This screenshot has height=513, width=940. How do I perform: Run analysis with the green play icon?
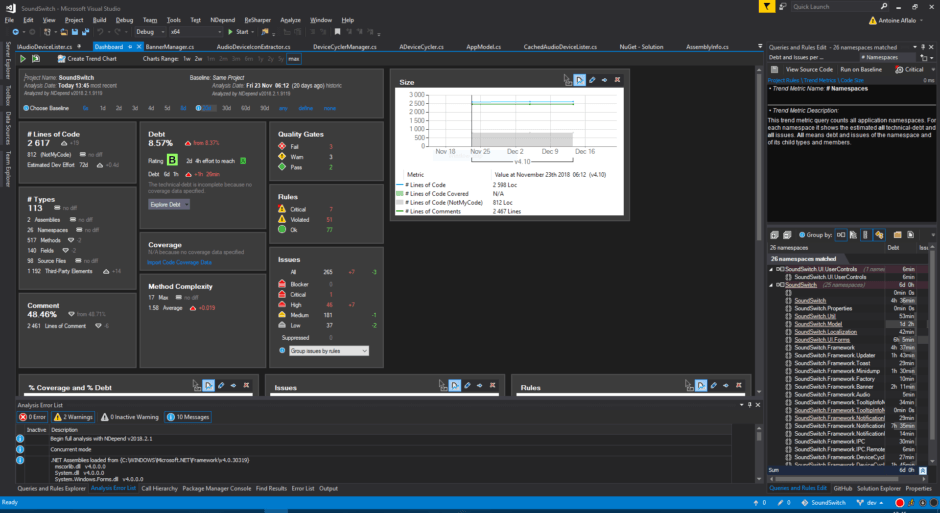tap(23, 59)
